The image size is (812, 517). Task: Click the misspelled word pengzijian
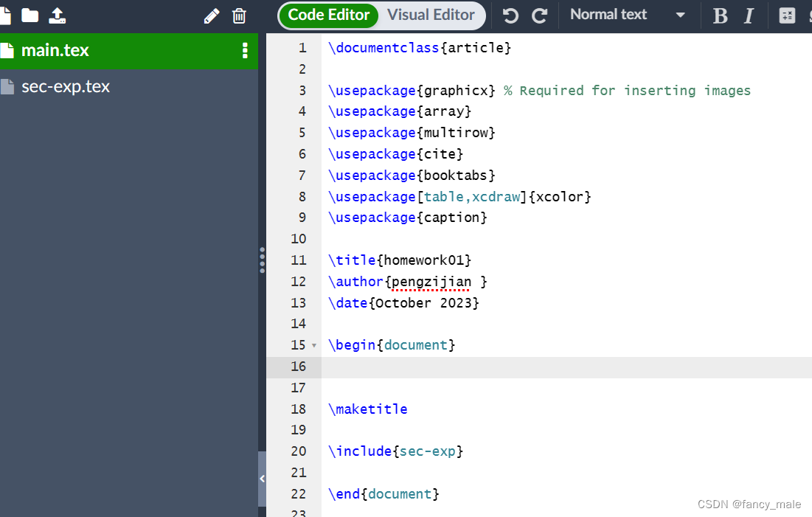[x=431, y=282]
